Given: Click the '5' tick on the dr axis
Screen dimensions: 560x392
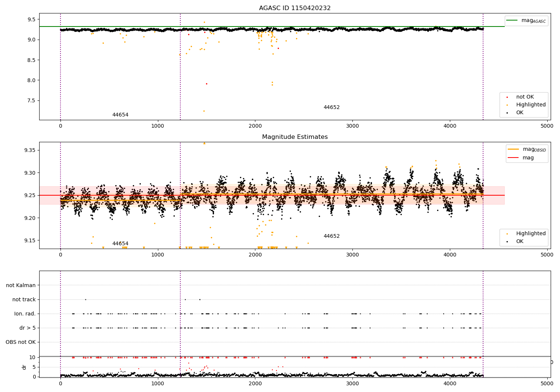Looking at the screenshot, I should (x=34, y=367).
